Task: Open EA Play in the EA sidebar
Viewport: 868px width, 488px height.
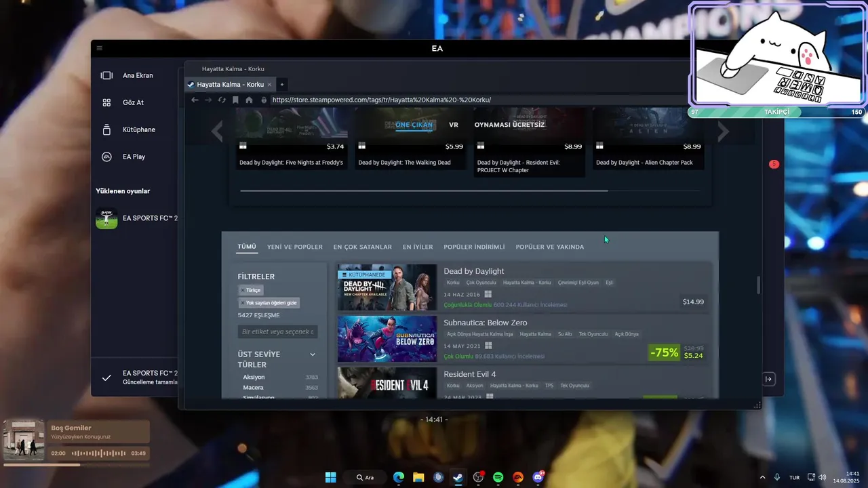Action: [134, 157]
